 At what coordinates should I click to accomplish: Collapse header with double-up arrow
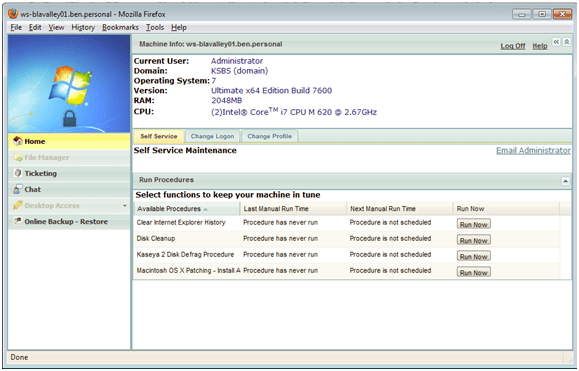[566, 42]
